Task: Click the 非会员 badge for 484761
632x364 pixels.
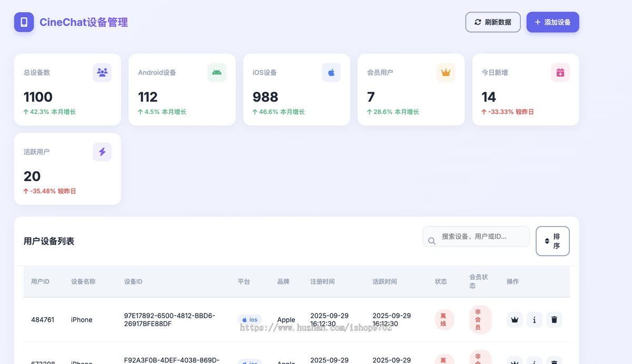Action: click(x=480, y=320)
